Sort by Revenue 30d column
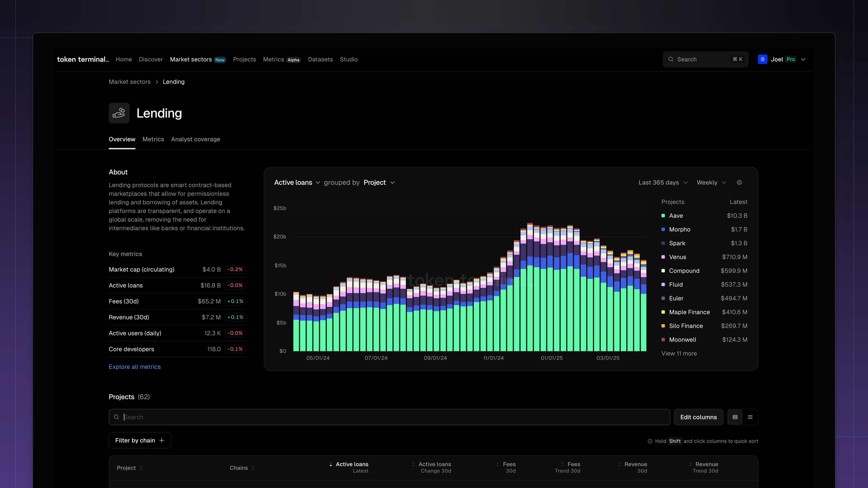This screenshot has height=488, width=868. (x=632, y=467)
